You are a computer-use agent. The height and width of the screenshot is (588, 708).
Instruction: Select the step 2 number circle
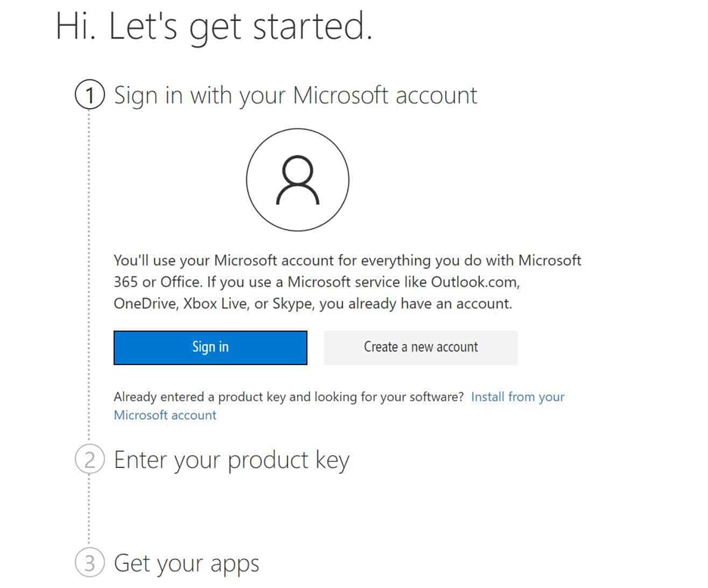click(89, 460)
